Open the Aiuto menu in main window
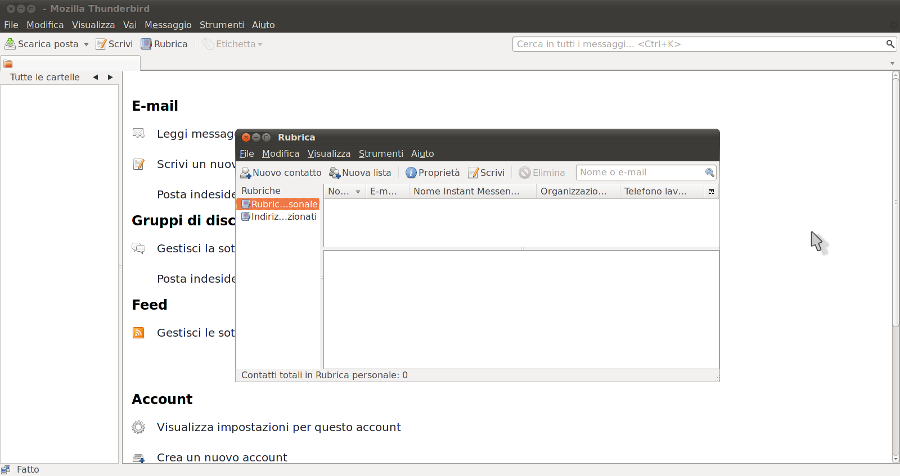 [x=263, y=25]
